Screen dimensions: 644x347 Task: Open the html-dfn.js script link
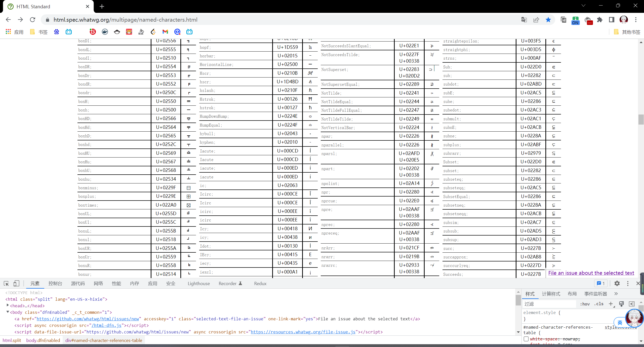106,325
